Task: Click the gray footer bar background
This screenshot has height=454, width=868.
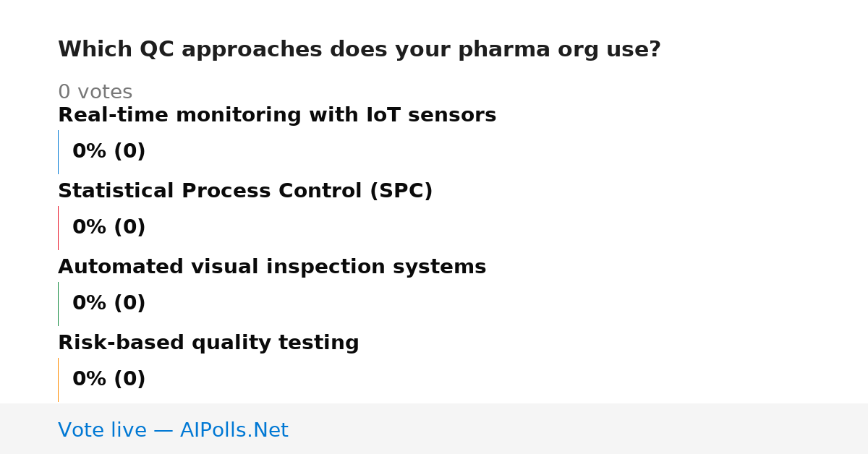Action: click(579, 429)
